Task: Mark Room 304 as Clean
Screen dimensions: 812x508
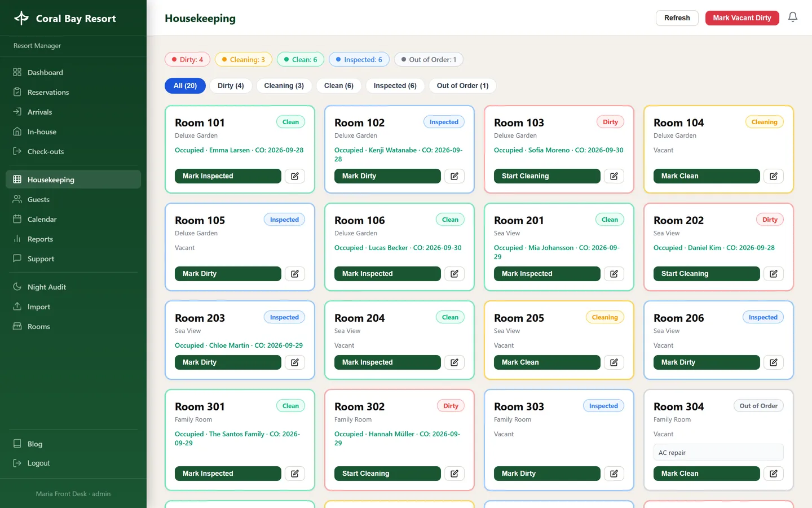Action: (x=707, y=474)
